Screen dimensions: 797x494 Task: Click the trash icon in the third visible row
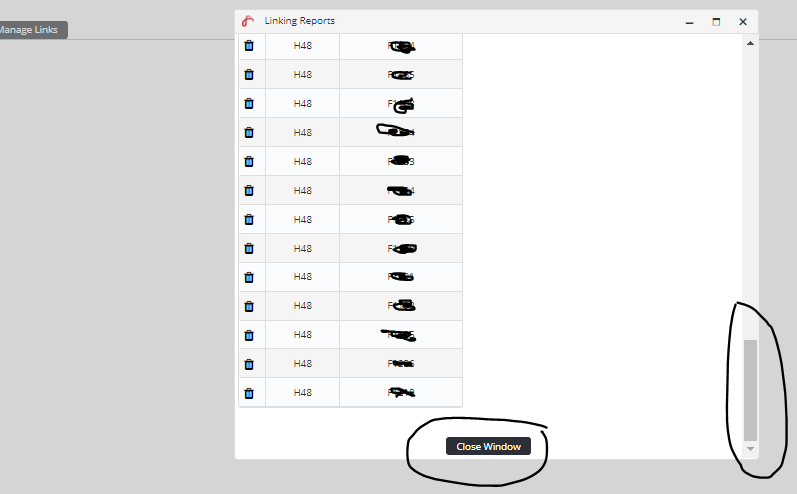coord(249,104)
